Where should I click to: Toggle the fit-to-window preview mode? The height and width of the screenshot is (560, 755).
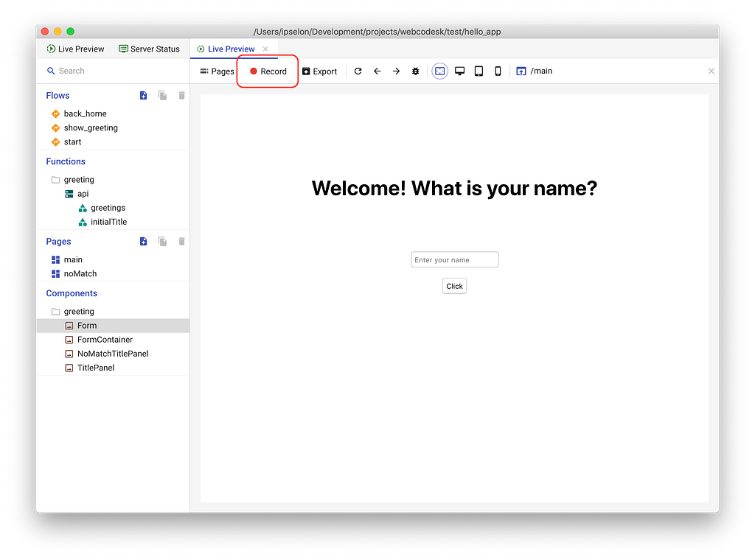click(439, 71)
